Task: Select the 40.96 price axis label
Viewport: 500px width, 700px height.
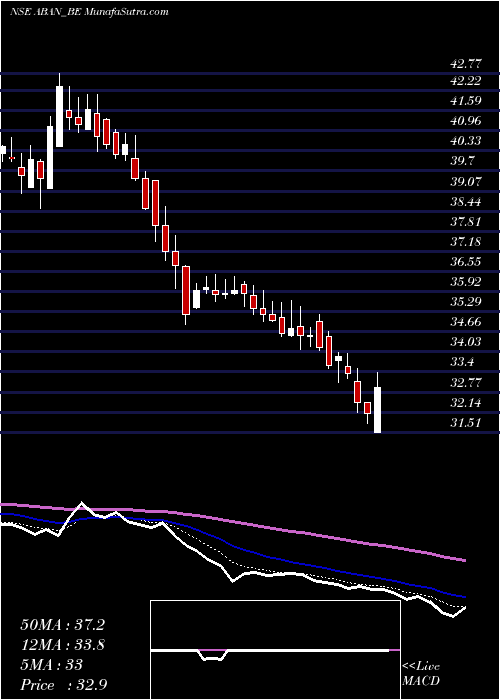Action: [x=466, y=121]
